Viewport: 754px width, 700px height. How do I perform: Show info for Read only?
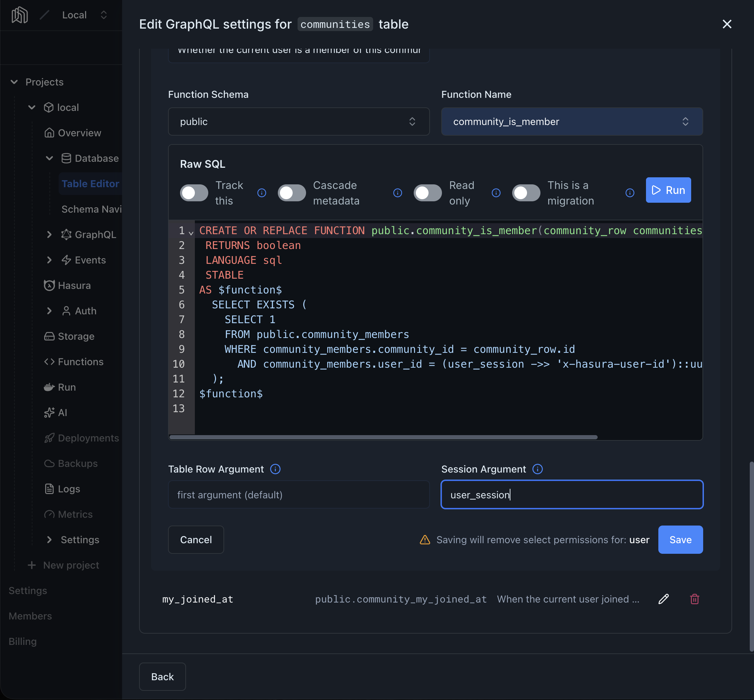(496, 193)
